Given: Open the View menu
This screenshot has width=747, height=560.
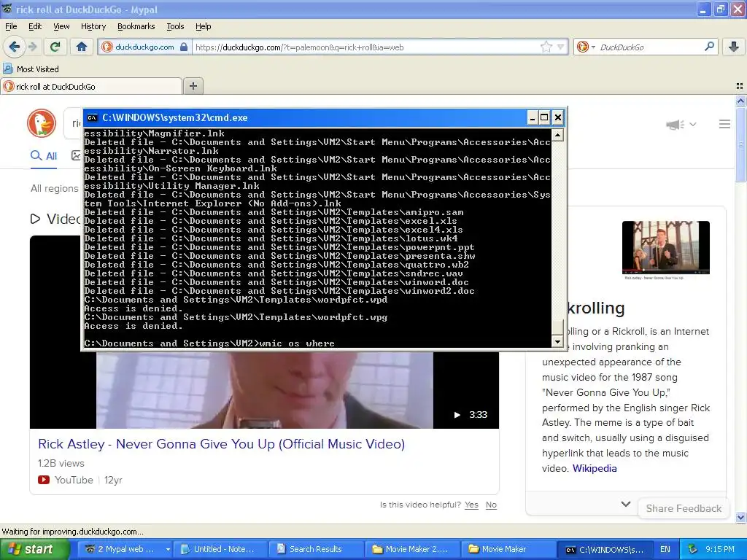Looking at the screenshot, I should [x=61, y=26].
